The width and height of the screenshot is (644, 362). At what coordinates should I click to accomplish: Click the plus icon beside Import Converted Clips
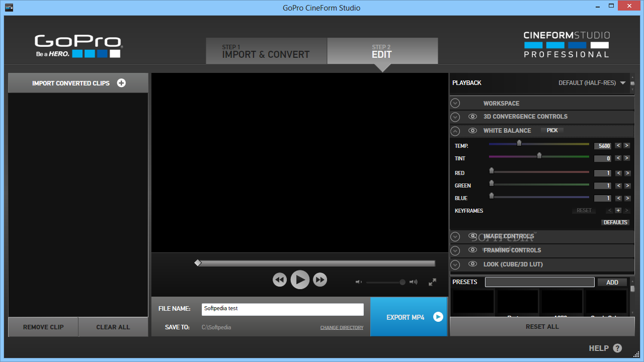[121, 83]
